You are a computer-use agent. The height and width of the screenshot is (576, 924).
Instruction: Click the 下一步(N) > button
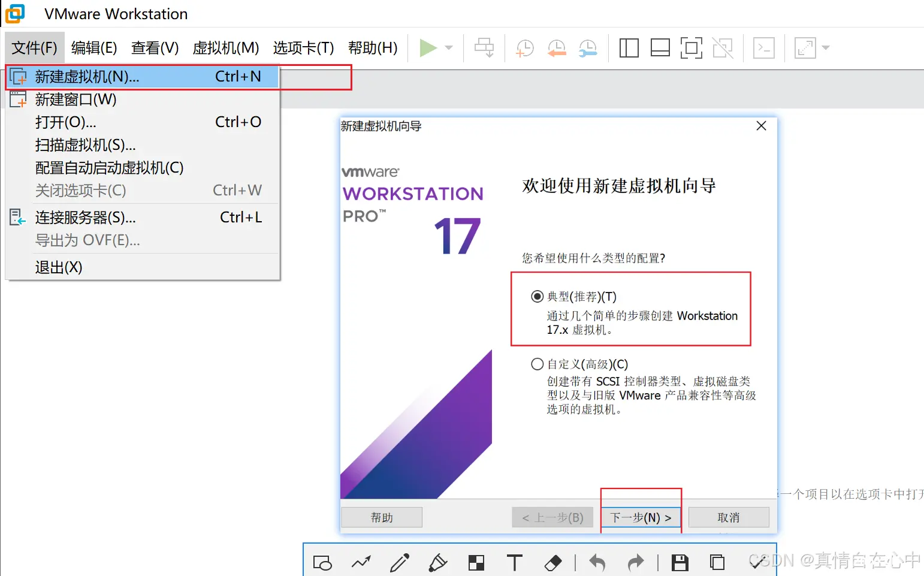pyautogui.click(x=641, y=517)
